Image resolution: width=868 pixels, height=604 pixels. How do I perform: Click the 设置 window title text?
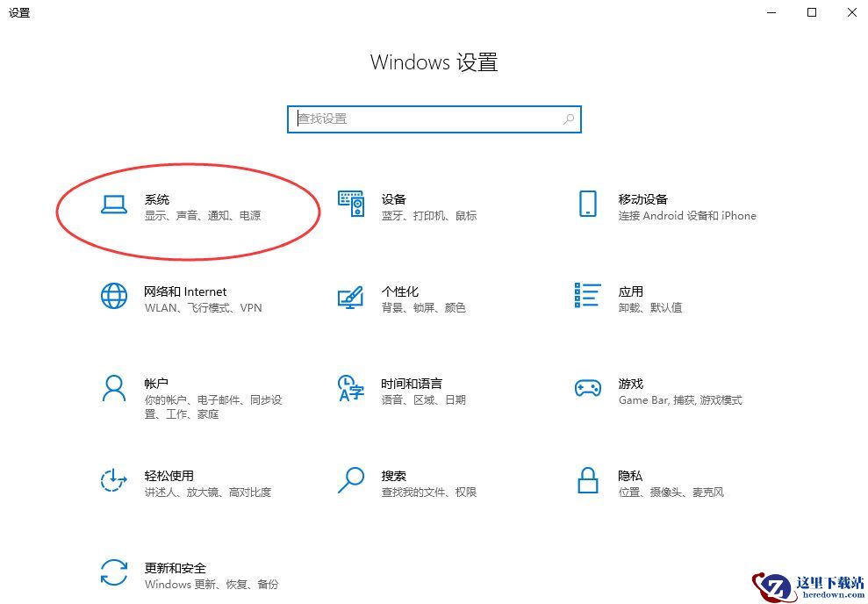coord(19,12)
